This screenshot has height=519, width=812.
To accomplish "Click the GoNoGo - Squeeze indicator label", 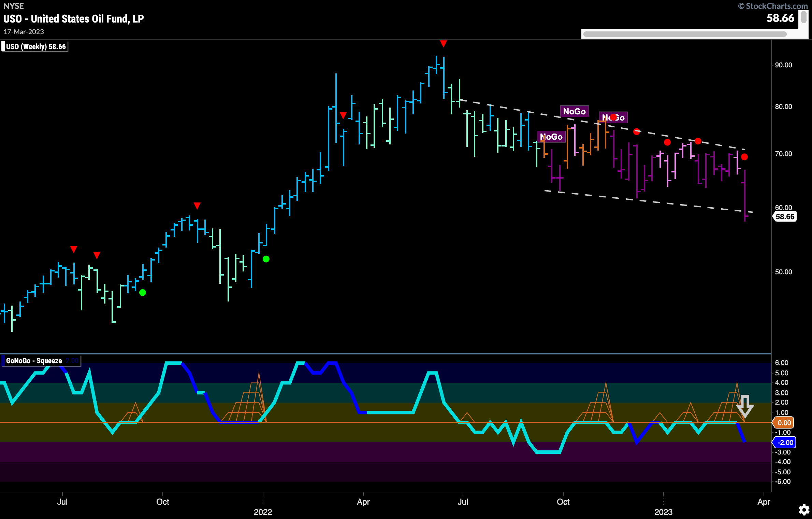I will [x=41, y=361].
